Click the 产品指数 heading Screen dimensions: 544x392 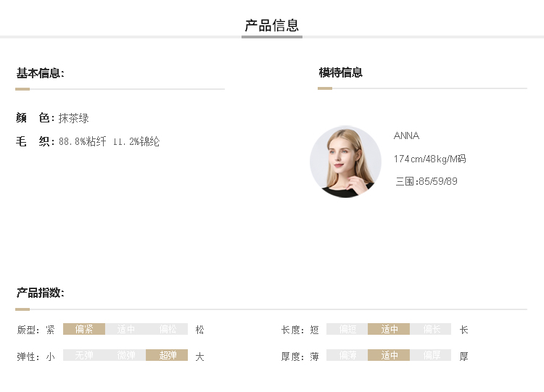[40, 293]
